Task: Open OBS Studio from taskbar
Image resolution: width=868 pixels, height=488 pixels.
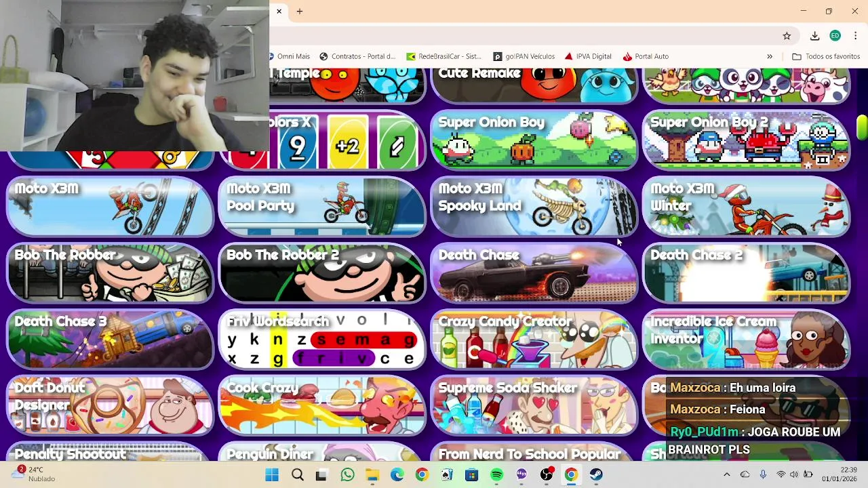Action: tap(547, 474)
